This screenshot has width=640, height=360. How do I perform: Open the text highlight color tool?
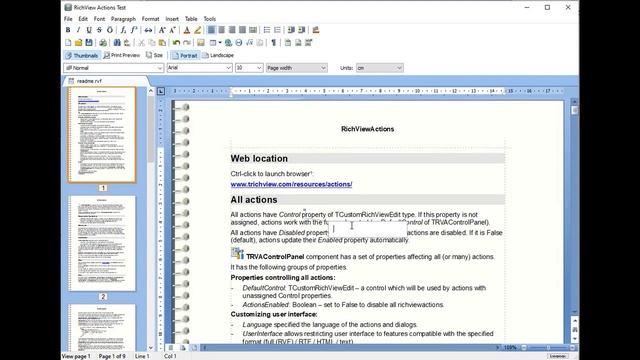198,30
